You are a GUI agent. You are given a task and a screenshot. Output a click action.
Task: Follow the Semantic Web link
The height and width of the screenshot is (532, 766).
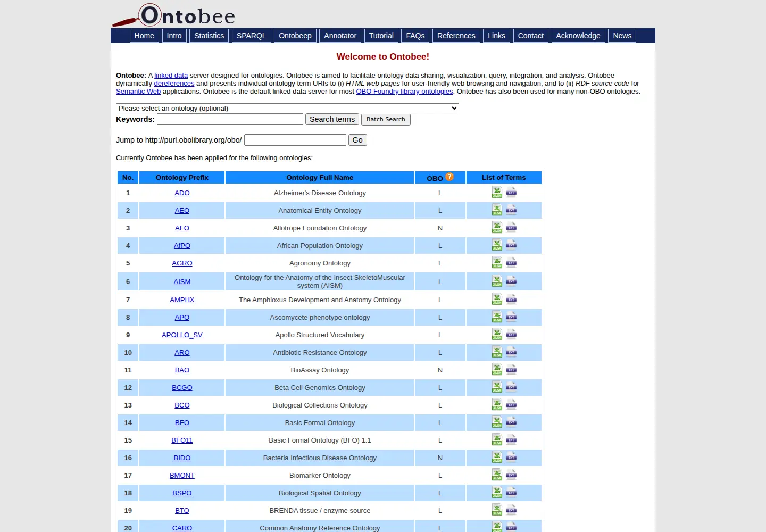(x=138, y=92)
